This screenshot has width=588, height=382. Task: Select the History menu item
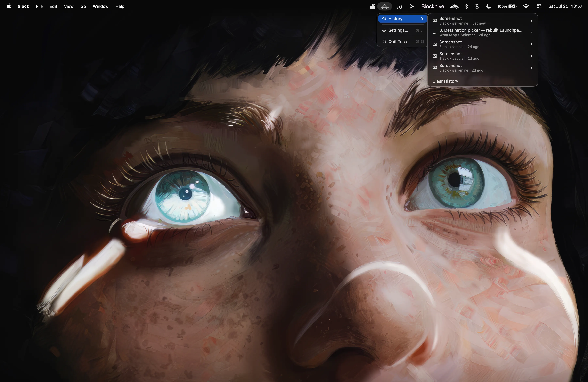coord(402,19)
